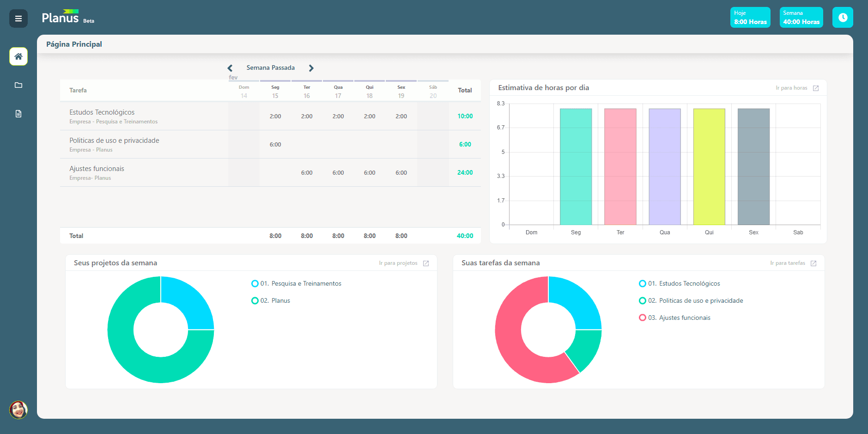Go to the home page icon
Screen dimensions: 868x434
coord(18,56)
